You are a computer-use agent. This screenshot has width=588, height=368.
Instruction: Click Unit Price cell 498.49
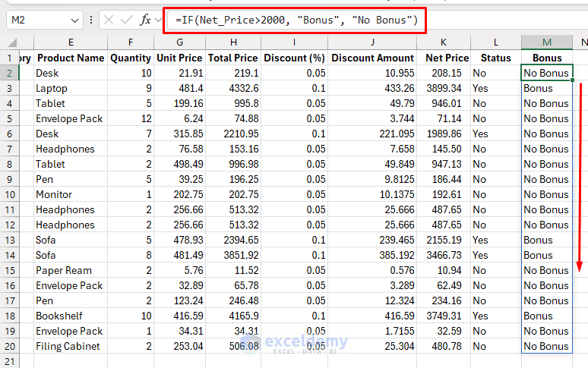click(179, 164)
